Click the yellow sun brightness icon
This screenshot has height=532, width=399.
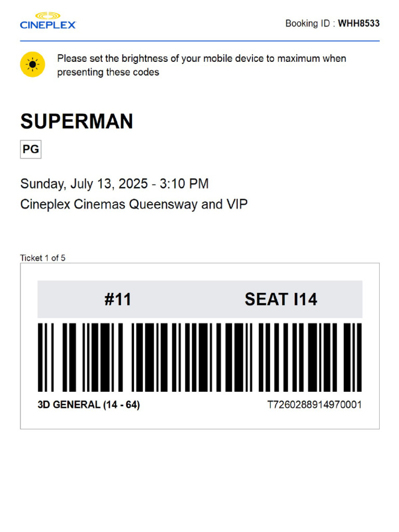33,64
